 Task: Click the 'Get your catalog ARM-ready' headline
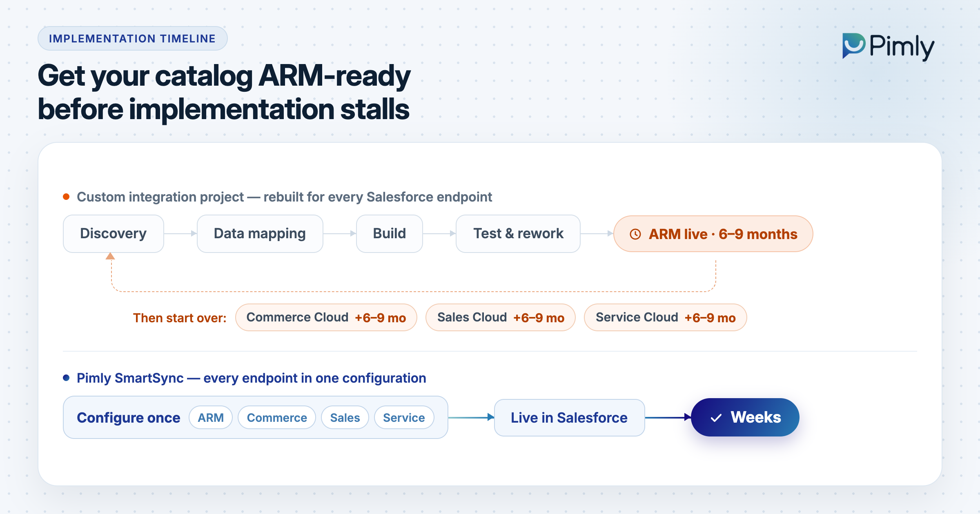224,76
